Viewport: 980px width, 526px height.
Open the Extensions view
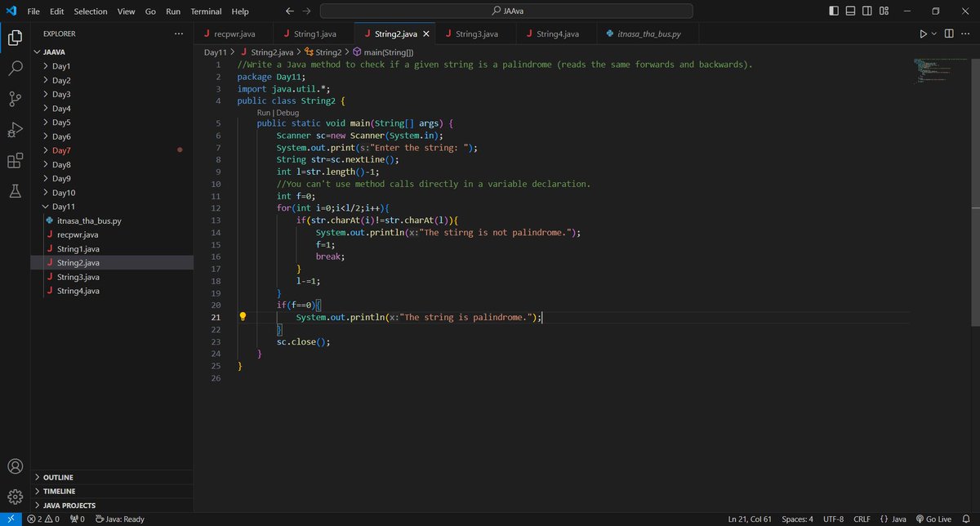coord(15,161)
